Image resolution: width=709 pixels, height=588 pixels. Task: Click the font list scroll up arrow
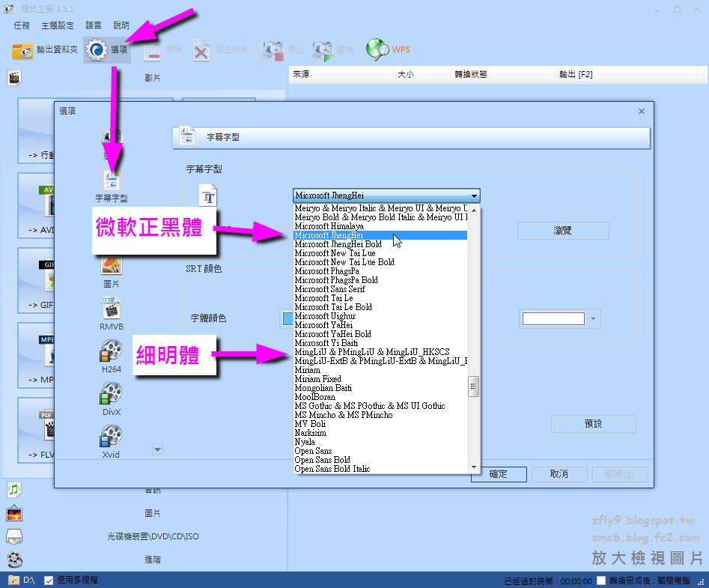pyautogui.click(x=474, y=210)
